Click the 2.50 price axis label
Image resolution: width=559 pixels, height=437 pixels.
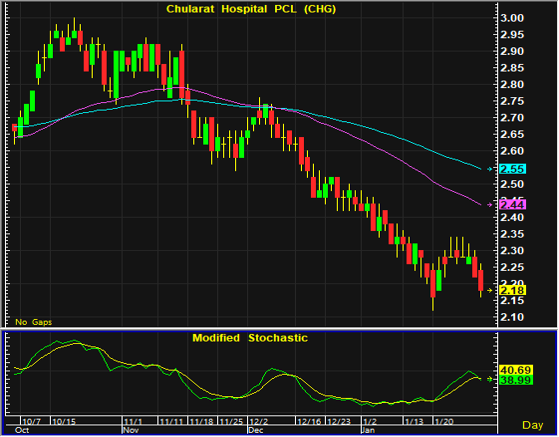click(512, 184)
